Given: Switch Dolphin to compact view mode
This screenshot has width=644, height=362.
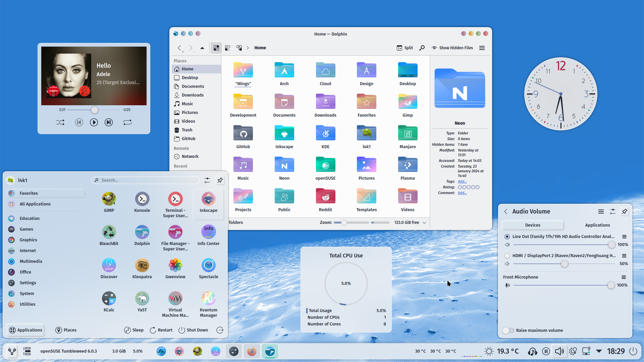Looking at the screenshot, I should pos(228,48).
